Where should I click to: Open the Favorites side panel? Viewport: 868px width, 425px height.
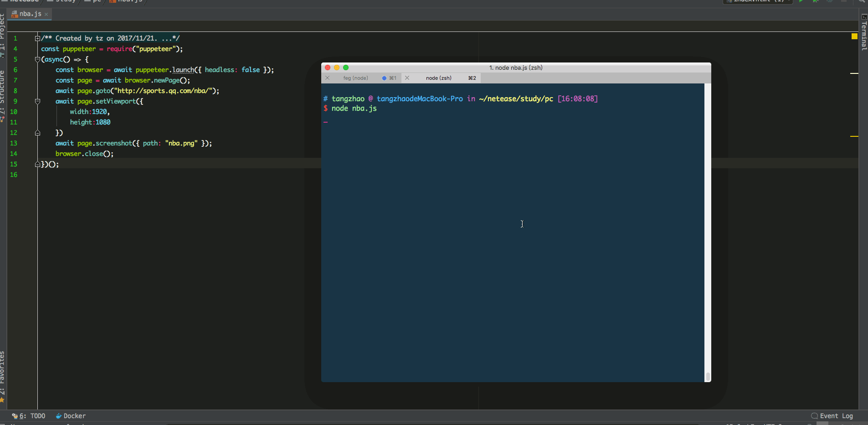pos(2,376)
